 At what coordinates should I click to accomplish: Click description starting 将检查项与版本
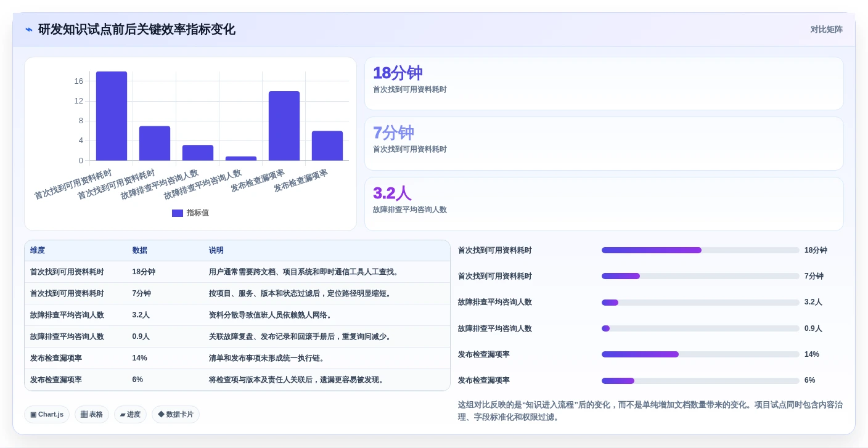pos(298,380)
